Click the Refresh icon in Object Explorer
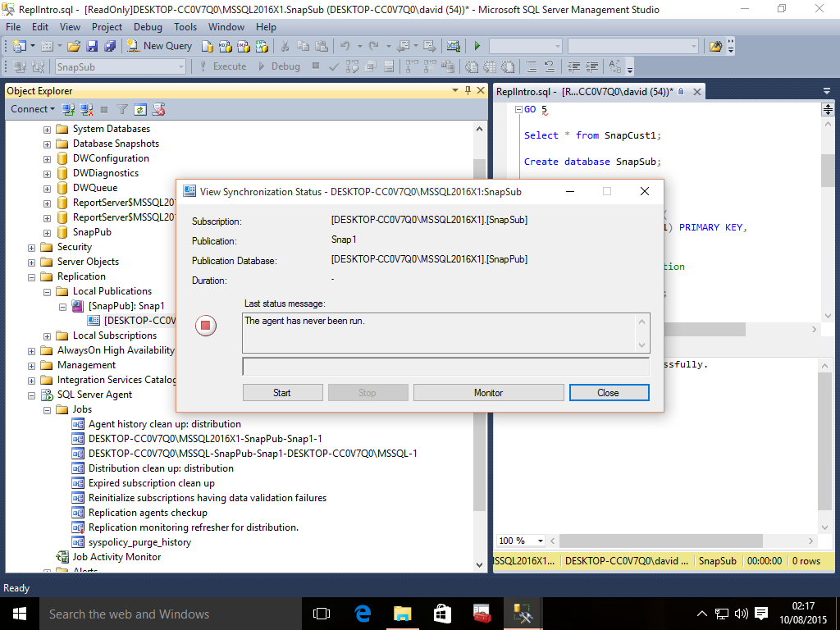The height and width of the screenshot is (630, 840). coord(140,109)
